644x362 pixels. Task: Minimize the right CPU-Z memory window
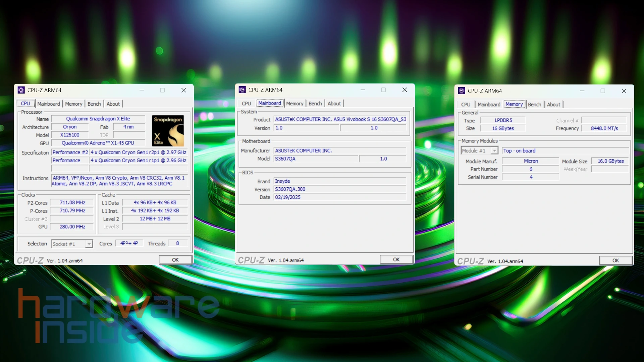click(582, 91)
